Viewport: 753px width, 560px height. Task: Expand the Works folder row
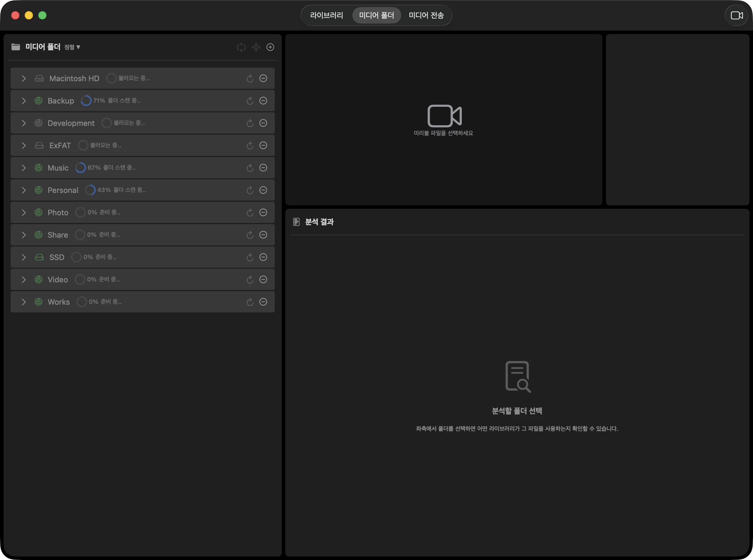(x=24, y=302)
